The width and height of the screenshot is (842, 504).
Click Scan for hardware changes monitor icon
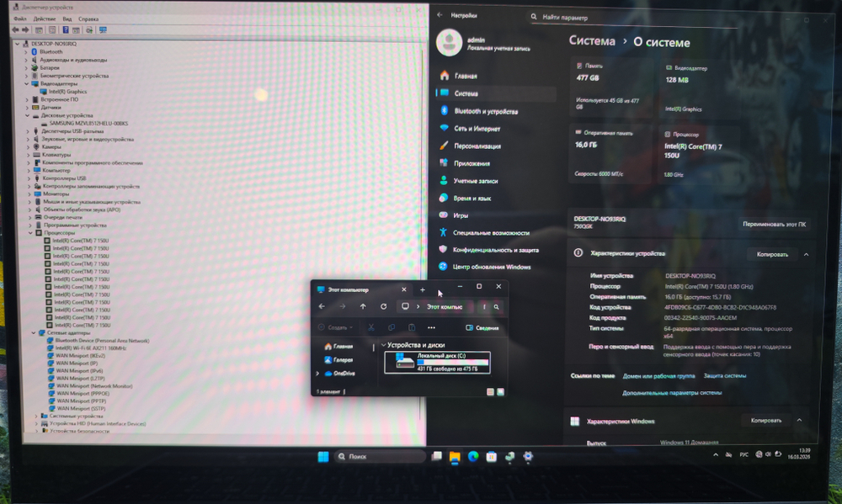(103, 30)
